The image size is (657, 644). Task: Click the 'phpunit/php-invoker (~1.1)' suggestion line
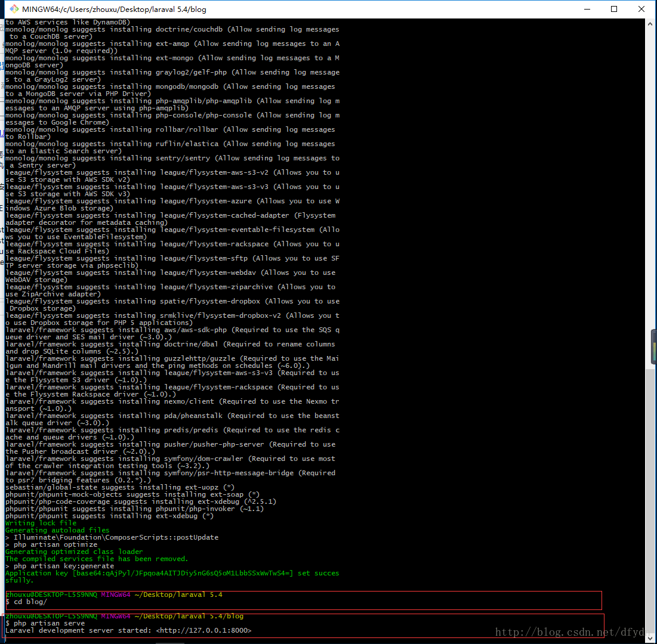pyautogui.click(x=134, y=509)
